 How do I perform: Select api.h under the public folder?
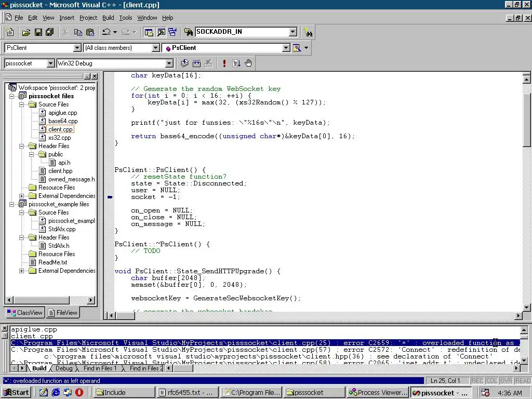pyautogui.click(x=64, y=163)
